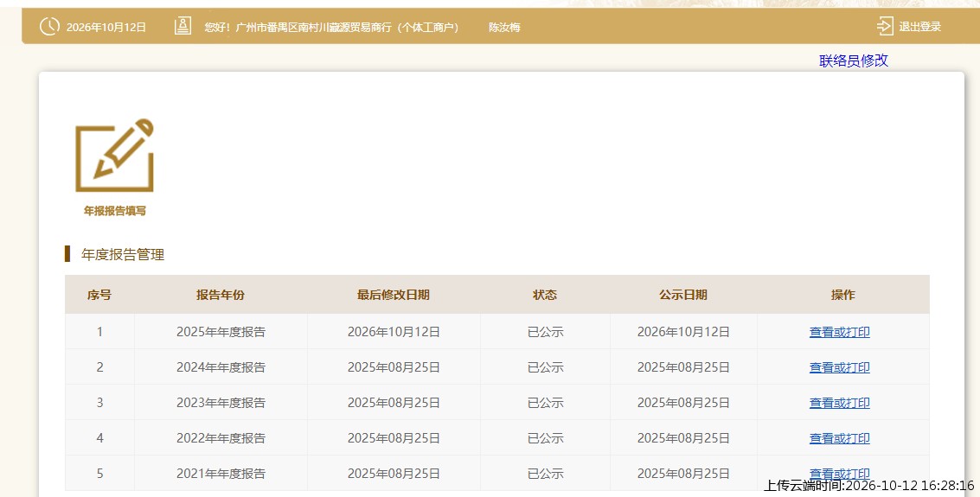The height and width of the screenshot is (497, 980).
Task: View or print the 2024 annual report
Action: (839, 367)
